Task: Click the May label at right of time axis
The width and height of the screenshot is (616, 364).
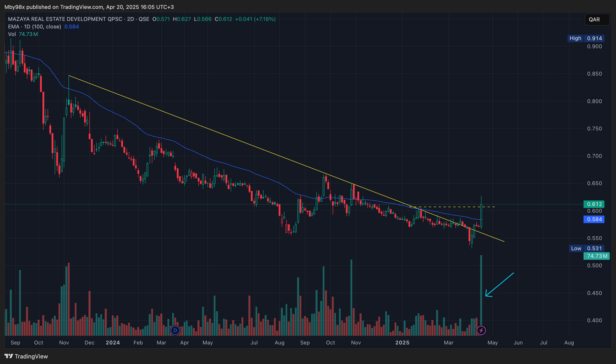Action: click(x=493, y=342)
